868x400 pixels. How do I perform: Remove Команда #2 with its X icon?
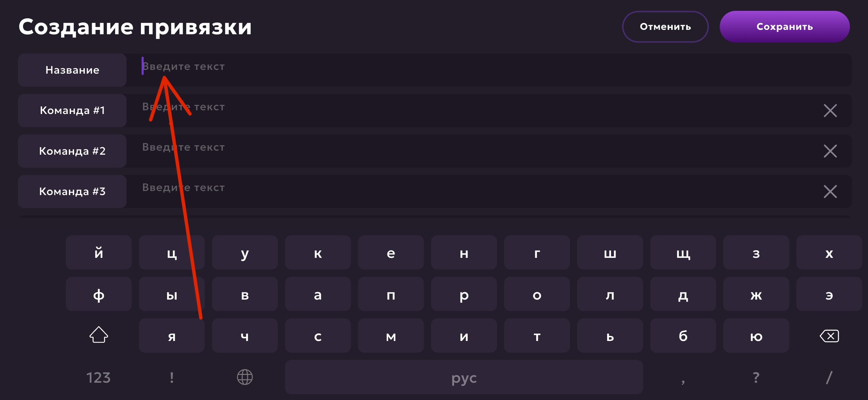[830, 151]
